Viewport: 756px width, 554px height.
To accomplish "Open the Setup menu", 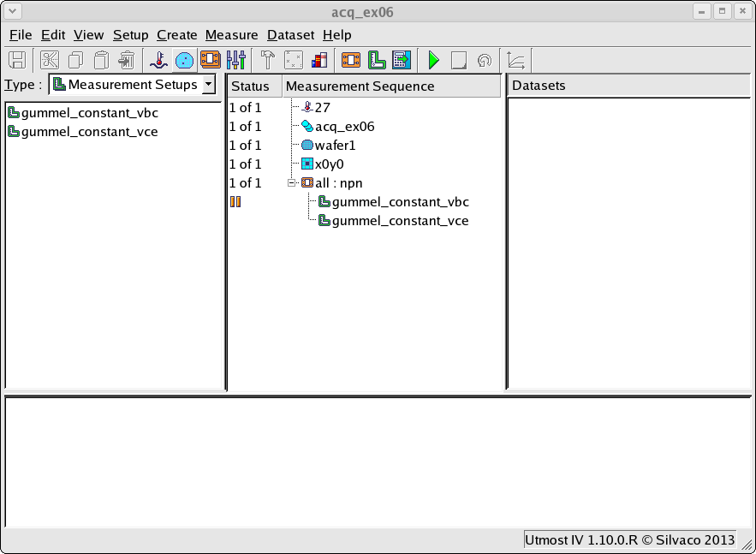I will [x=131, y=35].
